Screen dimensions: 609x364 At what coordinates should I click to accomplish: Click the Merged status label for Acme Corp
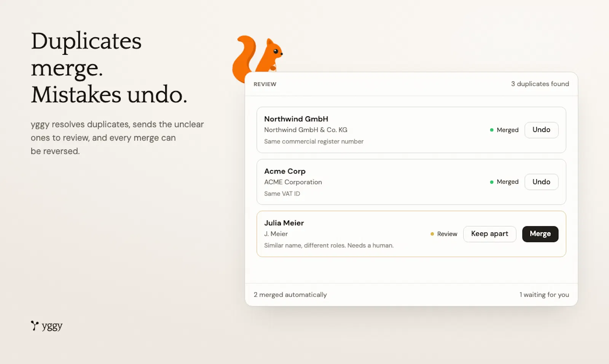pos(507,182)
